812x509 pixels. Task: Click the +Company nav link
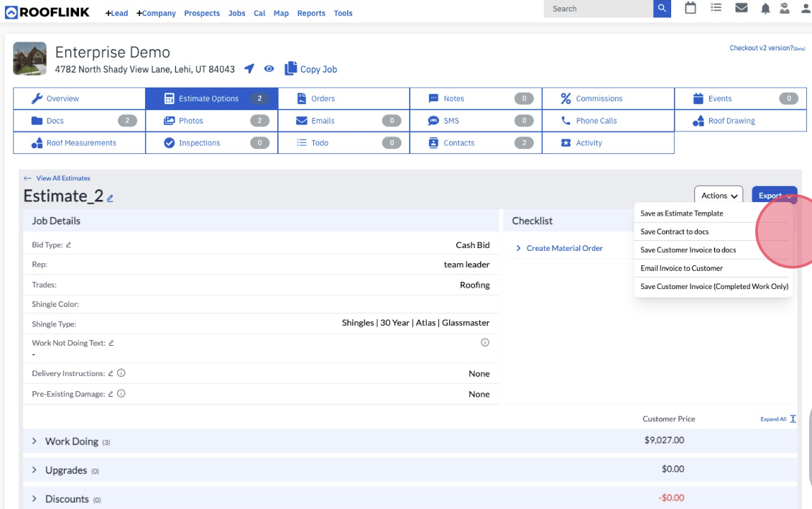coord(156,13)
